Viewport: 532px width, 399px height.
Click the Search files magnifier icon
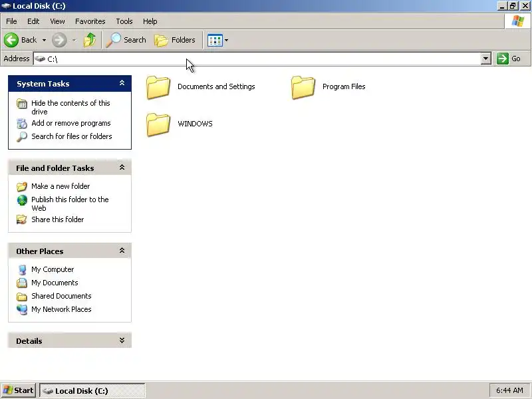click(22, 137)
